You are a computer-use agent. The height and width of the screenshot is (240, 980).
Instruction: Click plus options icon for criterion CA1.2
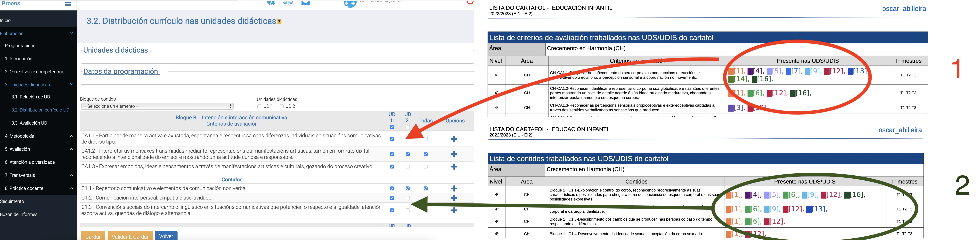click(x=454, y=154)
